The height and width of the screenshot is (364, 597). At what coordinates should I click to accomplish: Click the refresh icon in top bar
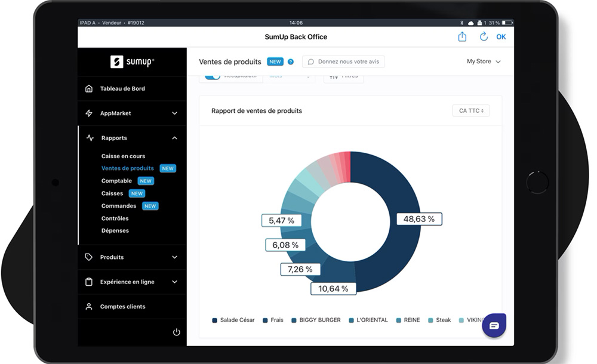(x=484, y=37)
